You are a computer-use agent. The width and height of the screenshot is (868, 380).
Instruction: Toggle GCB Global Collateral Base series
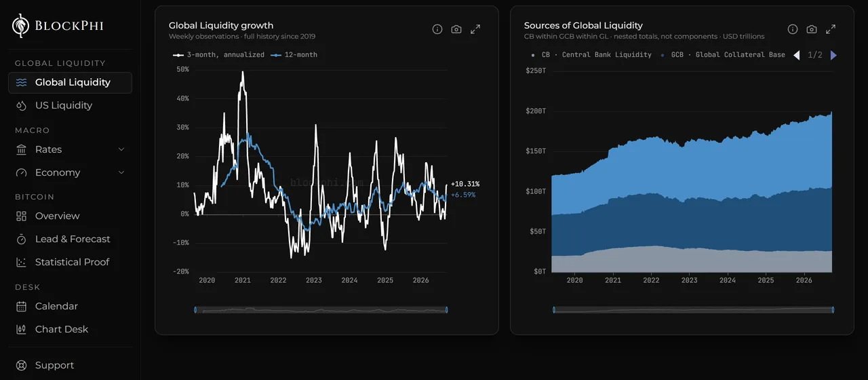pyautogui.click(x=723, y=55)
